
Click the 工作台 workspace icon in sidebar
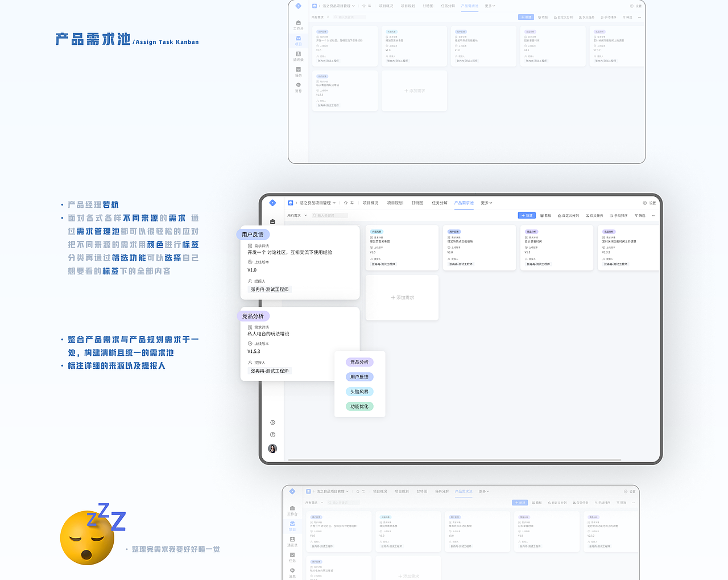point(272,222)
